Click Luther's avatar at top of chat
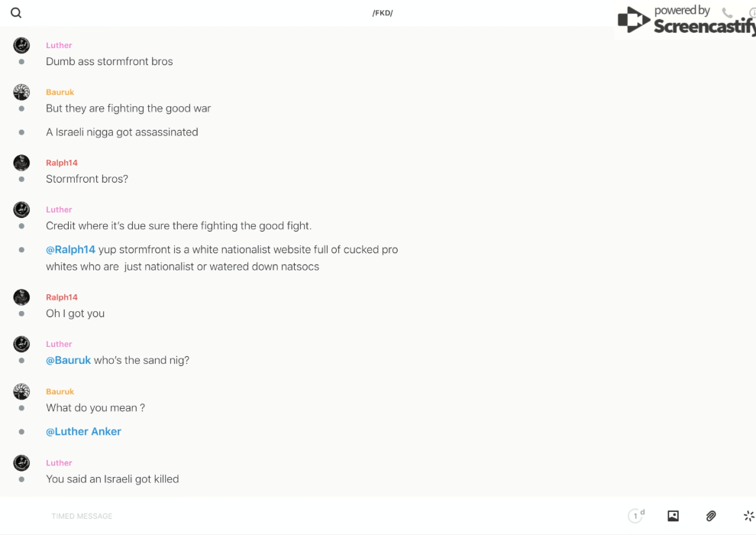The width and height of the screenshot is (756, 535). (21, 45)
